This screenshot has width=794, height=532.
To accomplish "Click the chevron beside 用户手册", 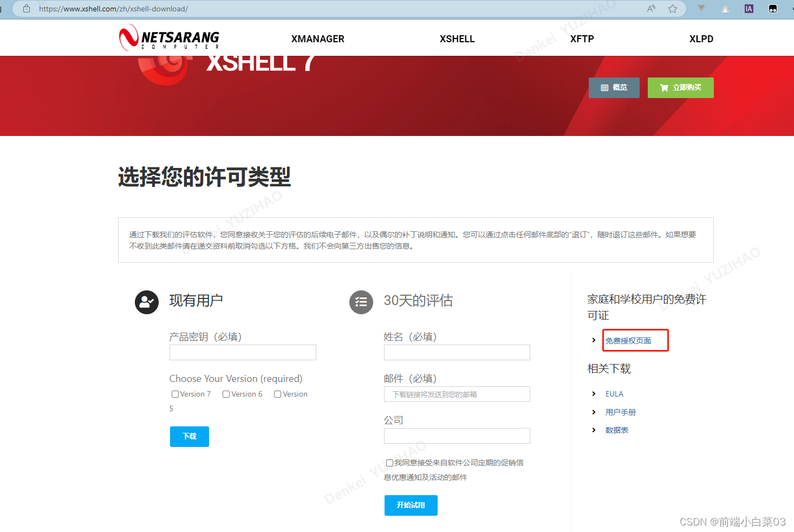I will click(594, 412).
